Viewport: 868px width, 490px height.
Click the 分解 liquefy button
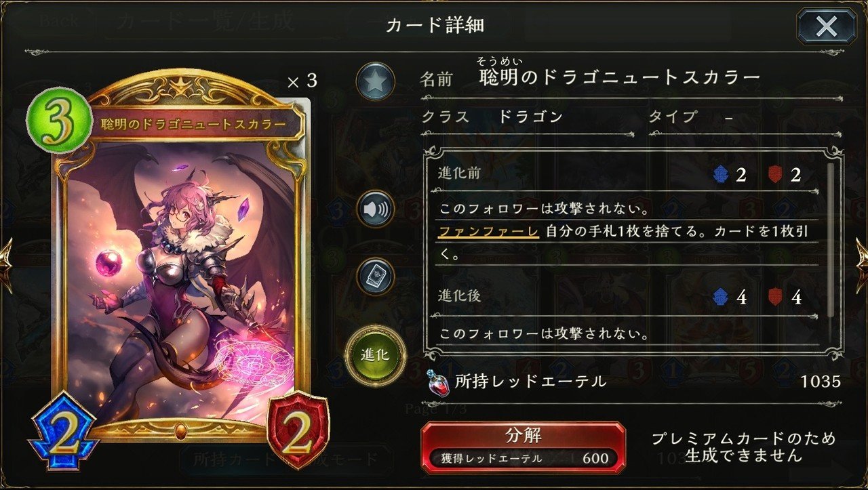[523, 447]
